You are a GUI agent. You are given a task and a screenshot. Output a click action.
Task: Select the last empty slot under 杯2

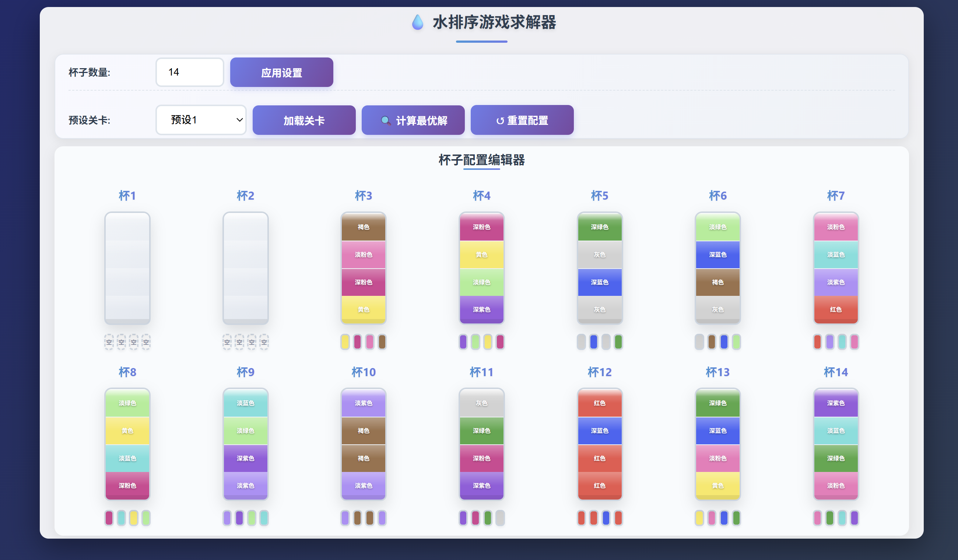[x=264, y=342]
